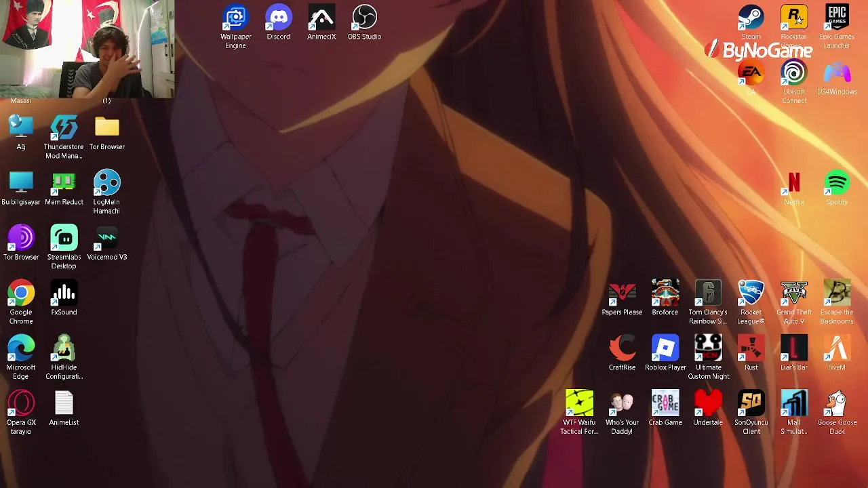Open Rocket League shortcut
This screenshot has height=488, width=868.
point(751,293)
